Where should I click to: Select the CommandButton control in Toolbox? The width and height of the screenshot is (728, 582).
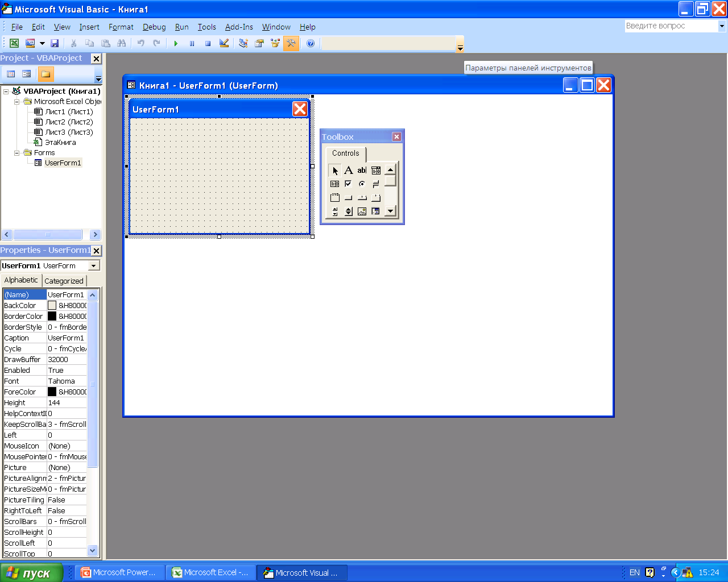pos(349,198)
